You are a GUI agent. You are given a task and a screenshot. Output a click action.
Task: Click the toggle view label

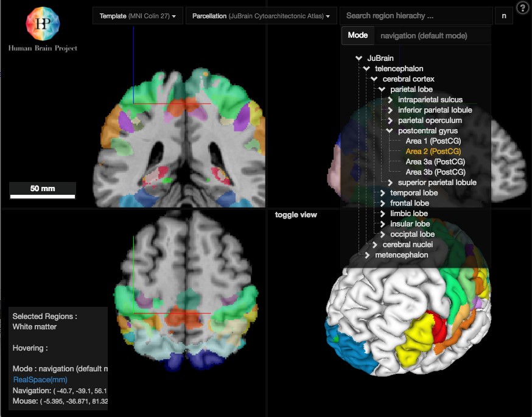(x=296, y=215)
